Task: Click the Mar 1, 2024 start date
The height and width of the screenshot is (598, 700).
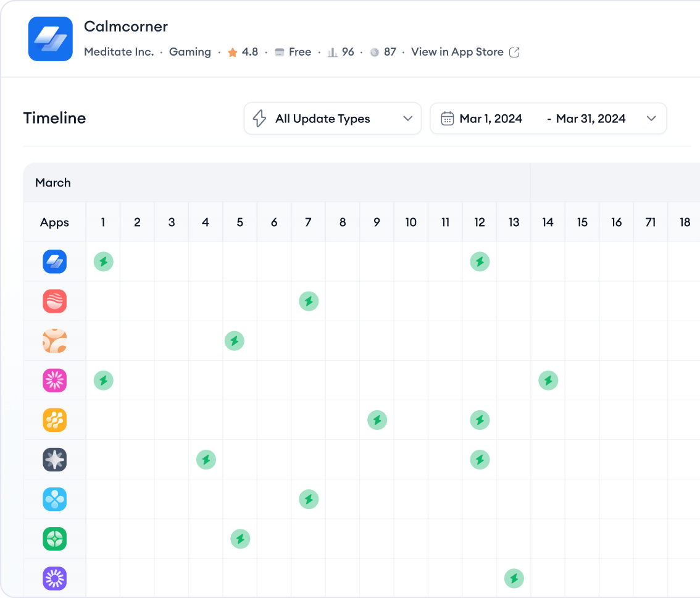Action: tap(491, 119)
